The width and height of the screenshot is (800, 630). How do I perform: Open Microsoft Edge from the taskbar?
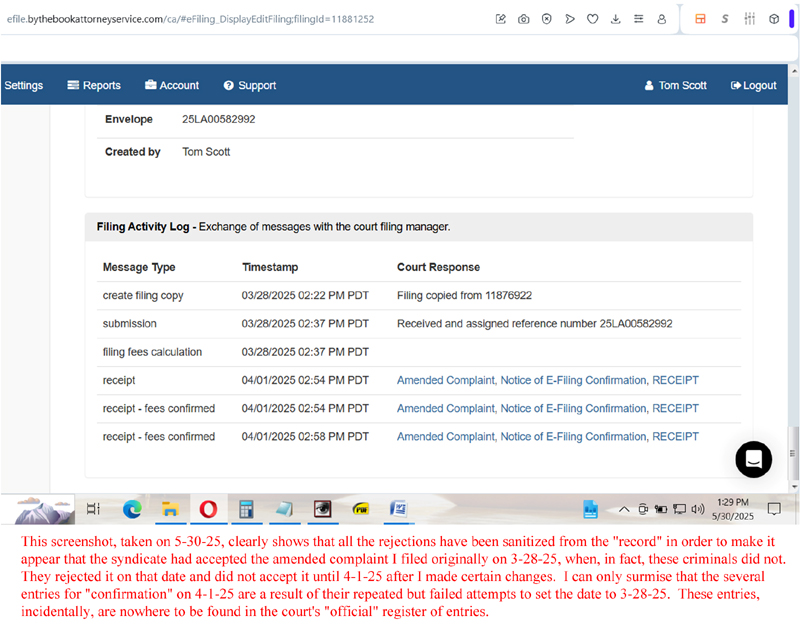132,509
